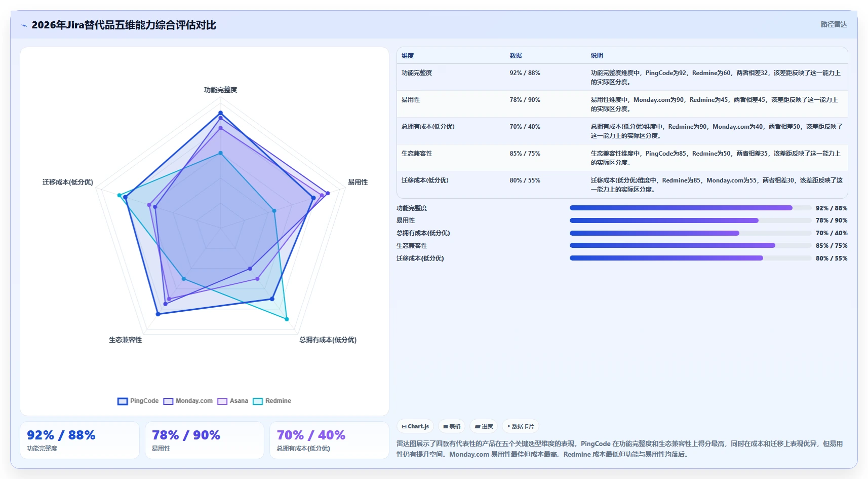Viewport: 868px width, 479px height.
Task: Select the 进度 tag chip
Action: [x=484, y=426]
